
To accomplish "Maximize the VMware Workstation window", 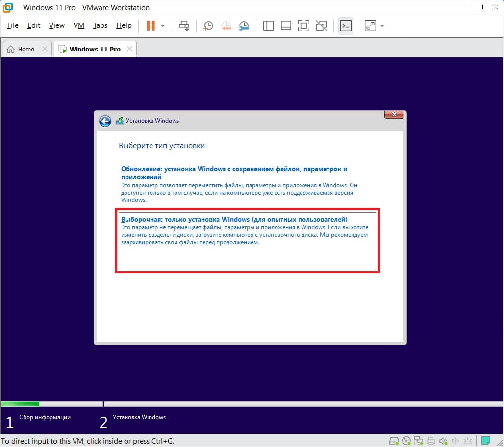I will [x=480, y=7].
